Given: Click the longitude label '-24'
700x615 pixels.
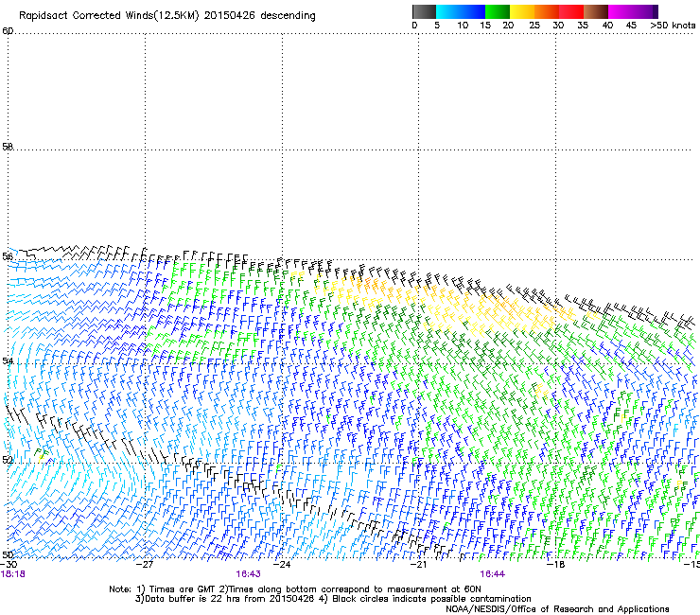Looking at the screenshot, I should click(282, 565).
